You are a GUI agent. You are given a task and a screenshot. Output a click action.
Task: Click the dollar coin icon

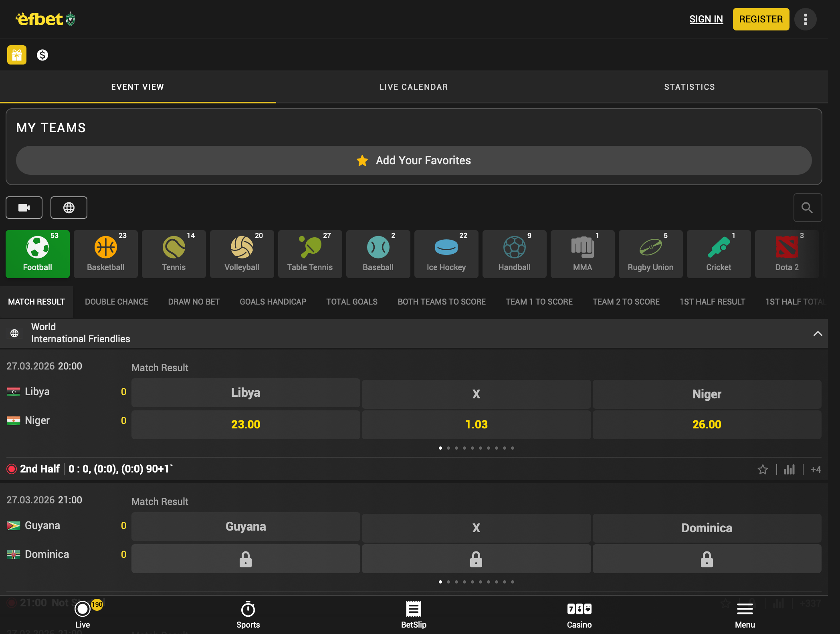point(42,55)
